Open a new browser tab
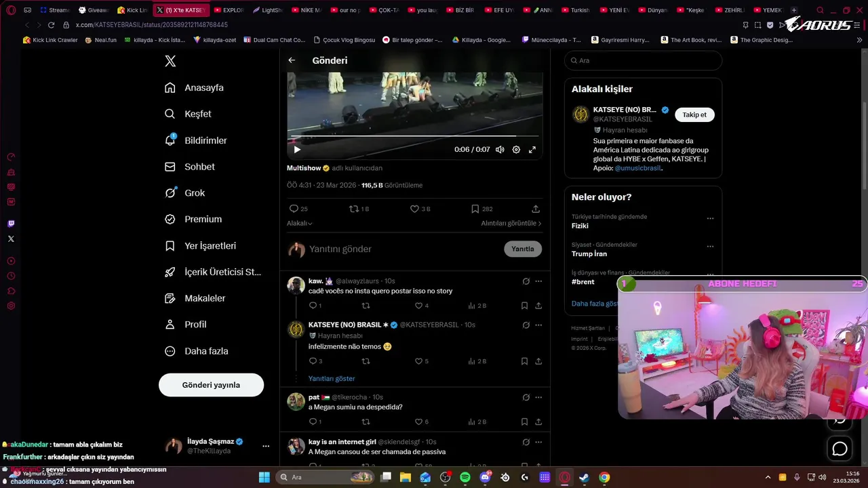The image size is (868, 488). (x=793, y=10)
